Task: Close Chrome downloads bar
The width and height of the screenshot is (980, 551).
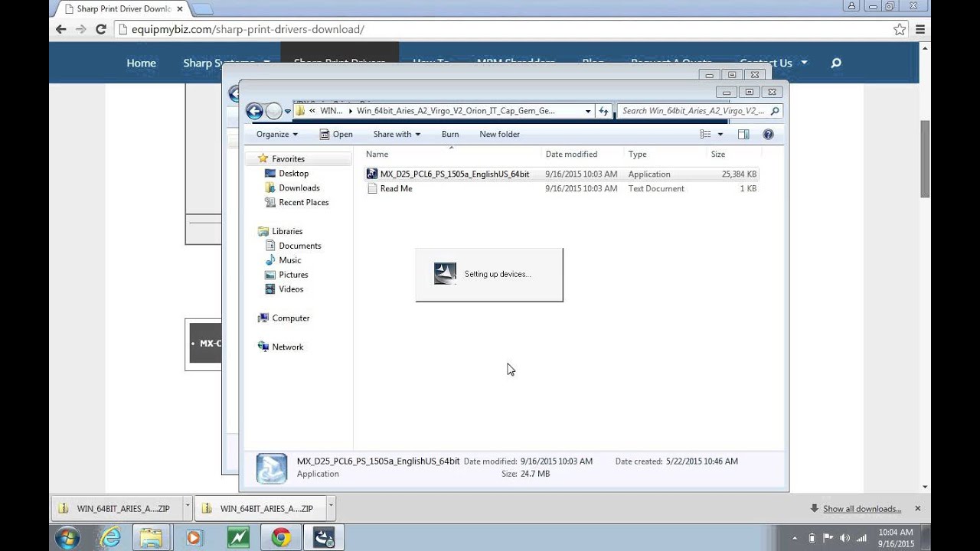Action: [x=917, y=508]
